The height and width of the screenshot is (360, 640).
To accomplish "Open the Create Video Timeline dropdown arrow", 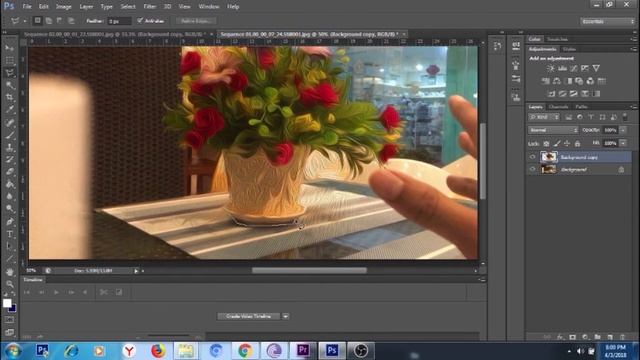I will point(286,316).
